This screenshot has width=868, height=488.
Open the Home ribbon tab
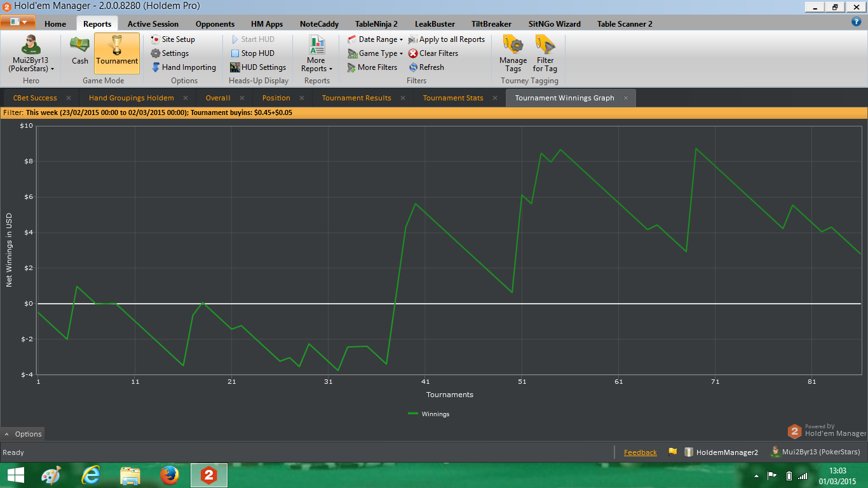click(55, 24)
